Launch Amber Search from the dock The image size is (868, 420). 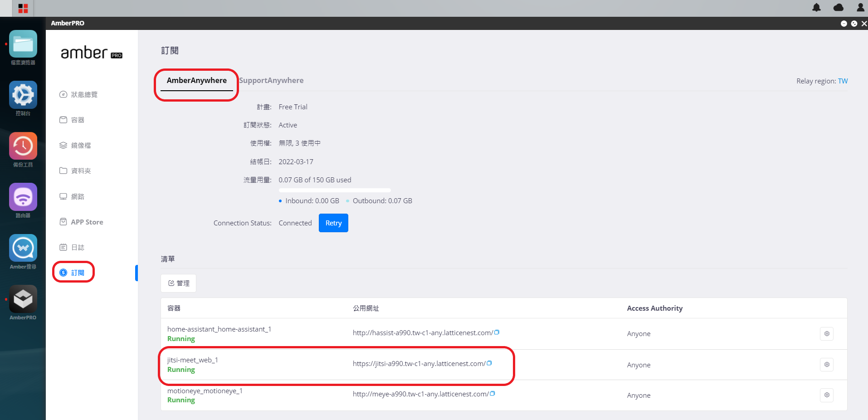[23, 248]
